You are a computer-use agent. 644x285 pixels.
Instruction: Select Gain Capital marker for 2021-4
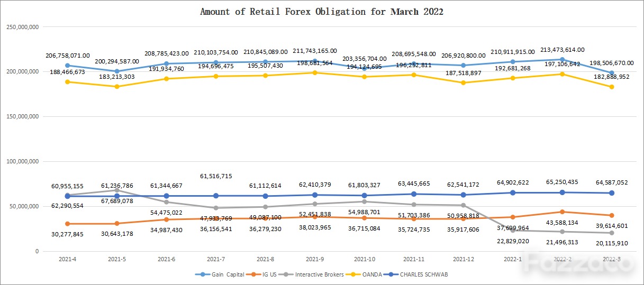tap(67, 66)
